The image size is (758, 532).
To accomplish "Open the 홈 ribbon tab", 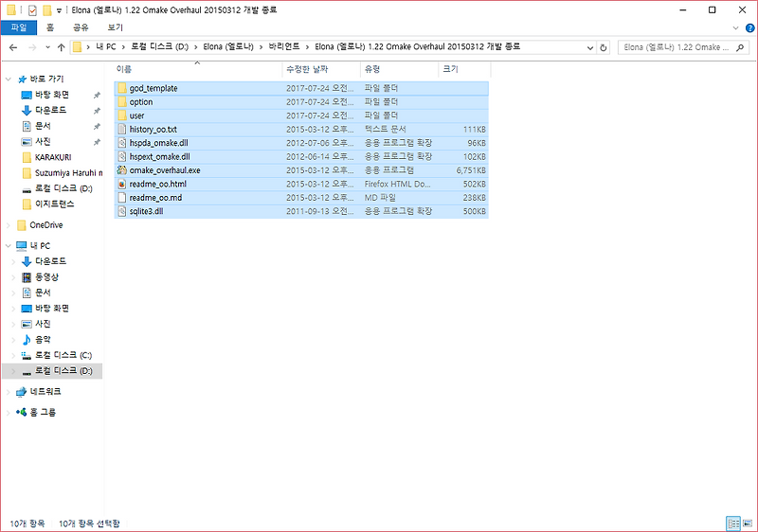I will coord(50,27).
